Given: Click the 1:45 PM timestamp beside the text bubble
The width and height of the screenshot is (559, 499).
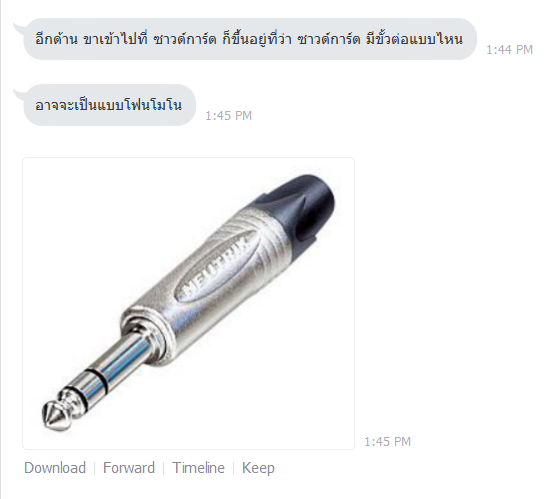Looking at the screenshot, I should click(229, 115).
